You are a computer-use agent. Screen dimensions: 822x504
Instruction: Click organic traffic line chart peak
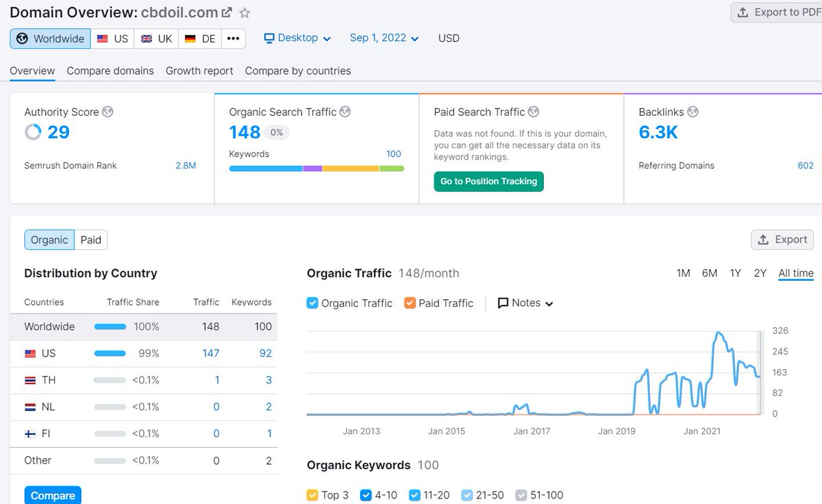718,333
